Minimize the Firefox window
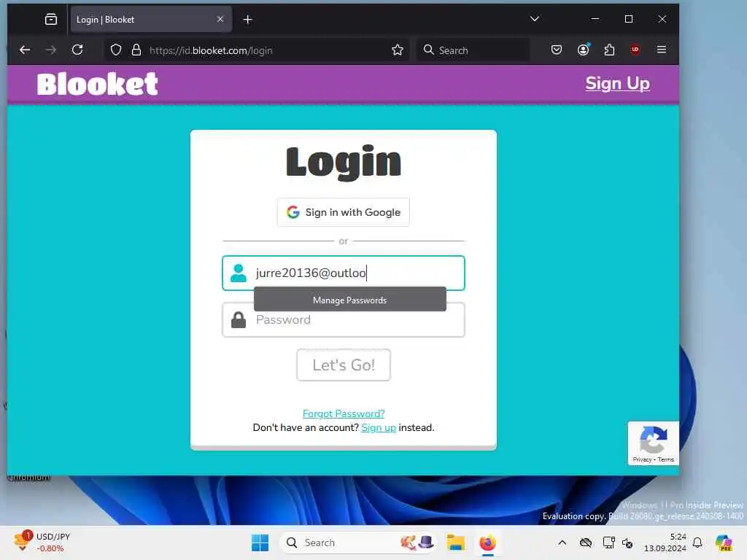This screenshot has width=747, height=560. 595,19
